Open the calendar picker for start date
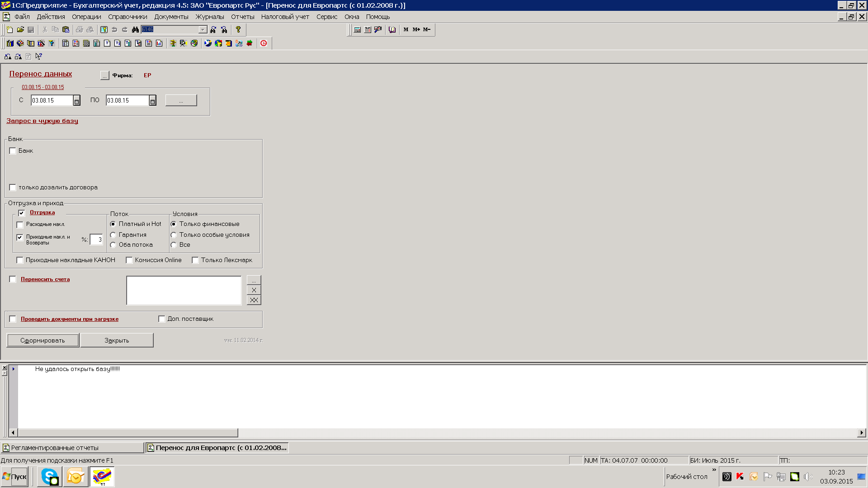Viewport: 868px width, 488px height. coord(77,101)
